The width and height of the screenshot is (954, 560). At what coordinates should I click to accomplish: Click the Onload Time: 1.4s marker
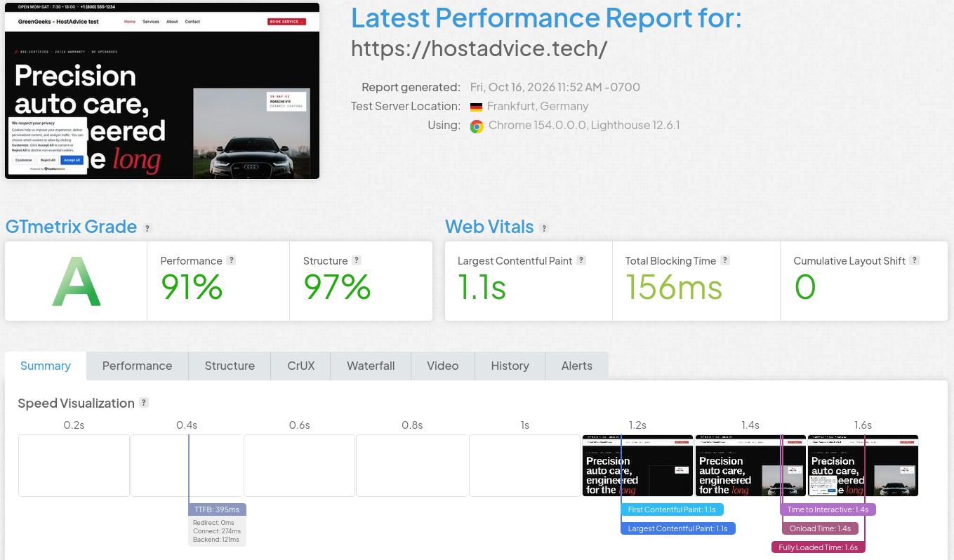820,528
